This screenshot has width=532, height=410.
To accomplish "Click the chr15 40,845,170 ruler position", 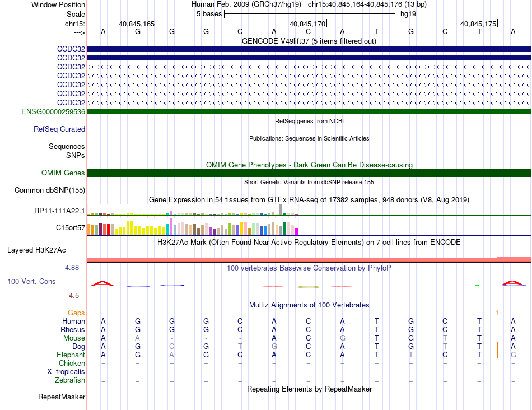I will tap(307, 24).
